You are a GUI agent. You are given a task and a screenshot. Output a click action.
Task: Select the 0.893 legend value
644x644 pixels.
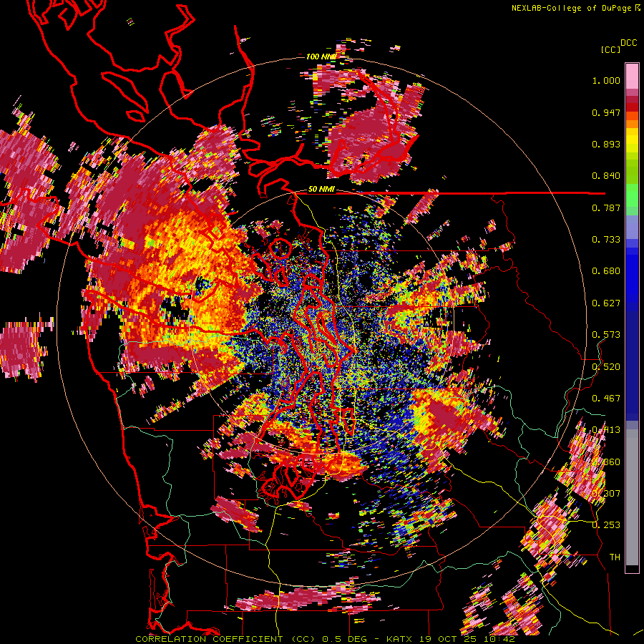(x=606, y=144)
